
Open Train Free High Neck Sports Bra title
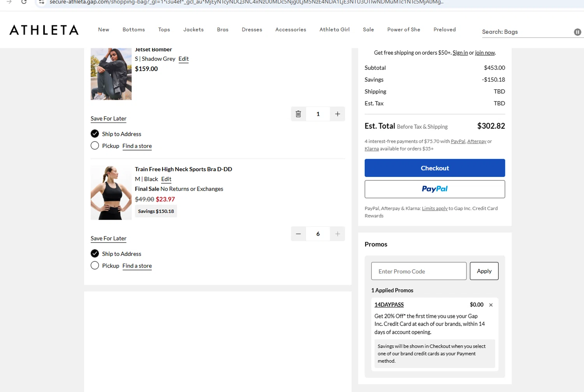pyautogui.click(x=183, y=169)
